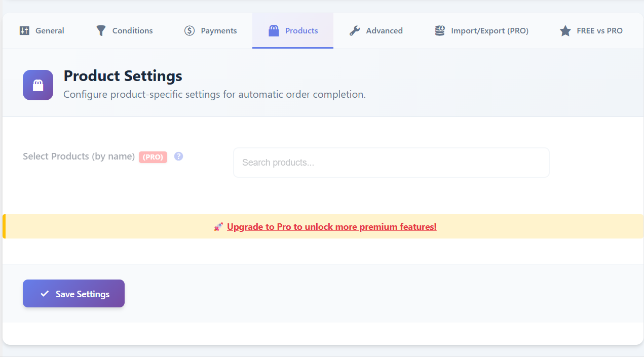Click the purple Product Settings store icon
644x357 pixels.
pos(38,85)
